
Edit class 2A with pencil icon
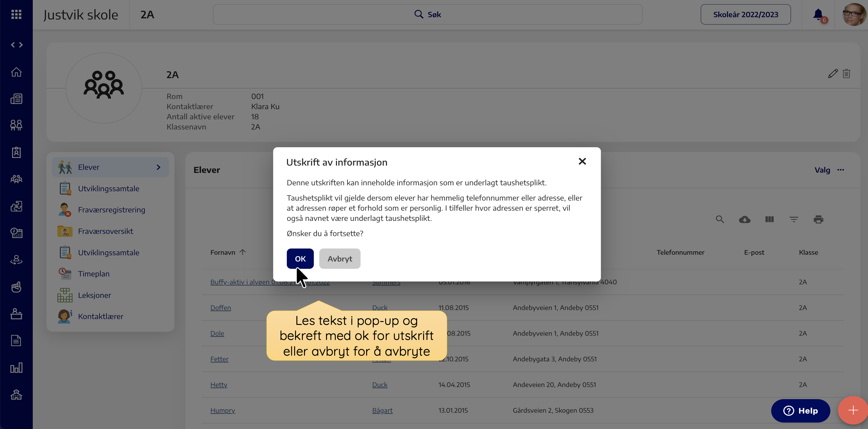coord(833,74)
